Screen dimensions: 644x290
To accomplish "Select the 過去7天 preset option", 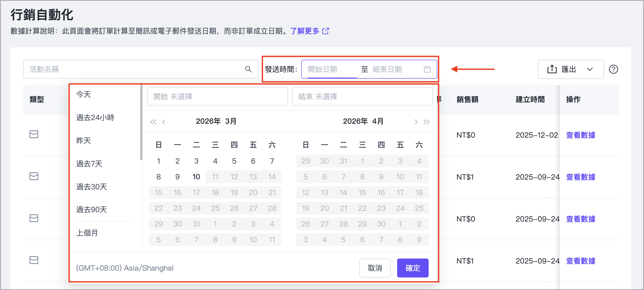I will pos(89,163).
